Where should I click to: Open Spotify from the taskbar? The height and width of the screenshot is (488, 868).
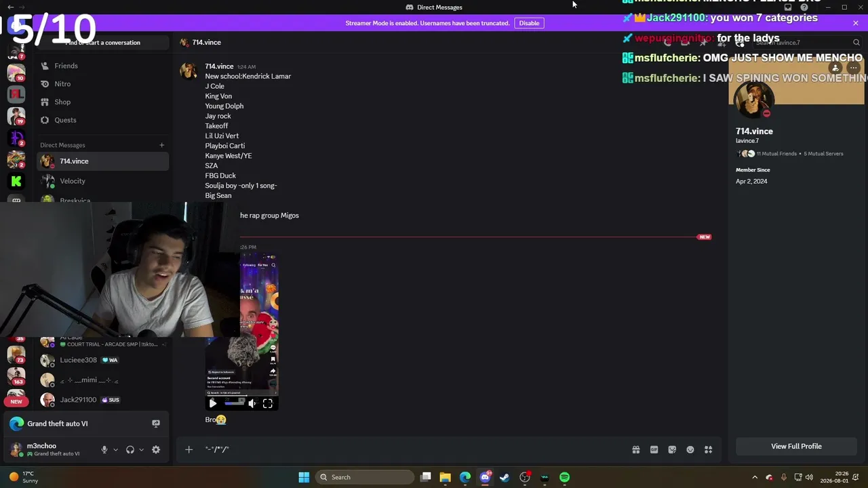point(565,477)
